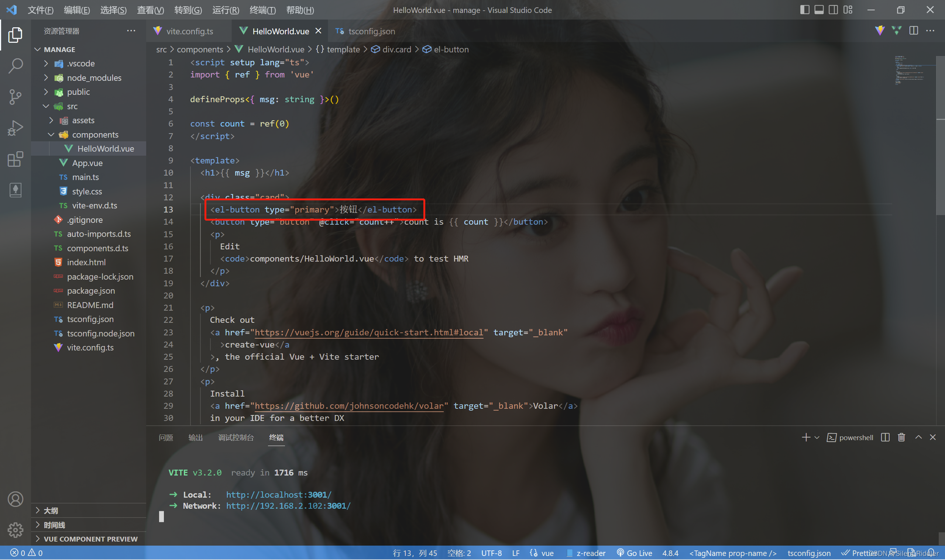The image size is (945, 560).
Task: Open main.ts in the file tree
Action: pyautogui.click(x=89, y=177)
